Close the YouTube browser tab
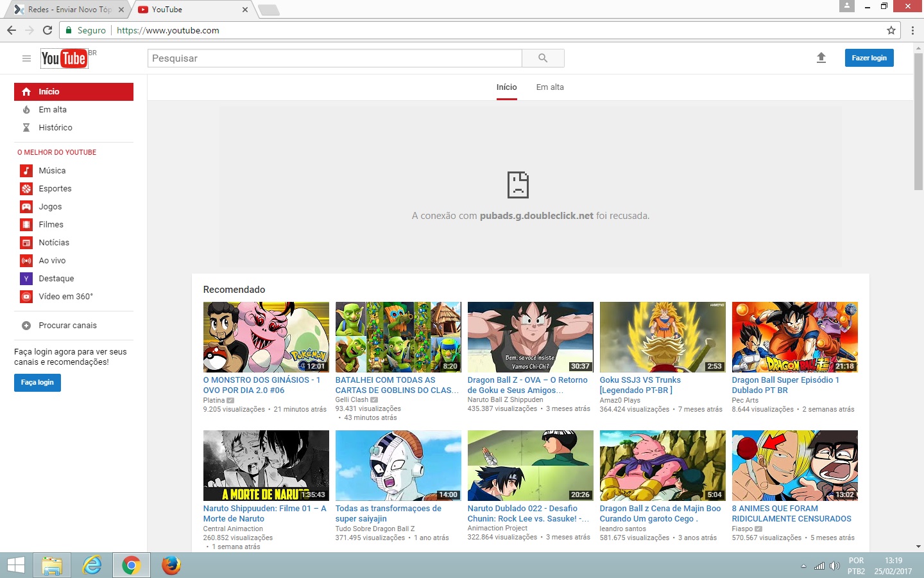The image size is (924, 578). pyautogui.click(x=245, y=10)
